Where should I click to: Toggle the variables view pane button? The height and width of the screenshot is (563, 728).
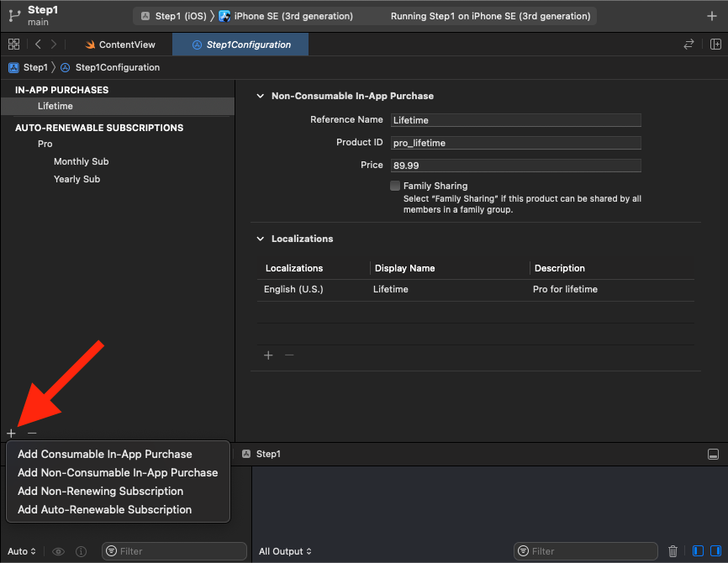pyautogui.click(x=698, y=551)
